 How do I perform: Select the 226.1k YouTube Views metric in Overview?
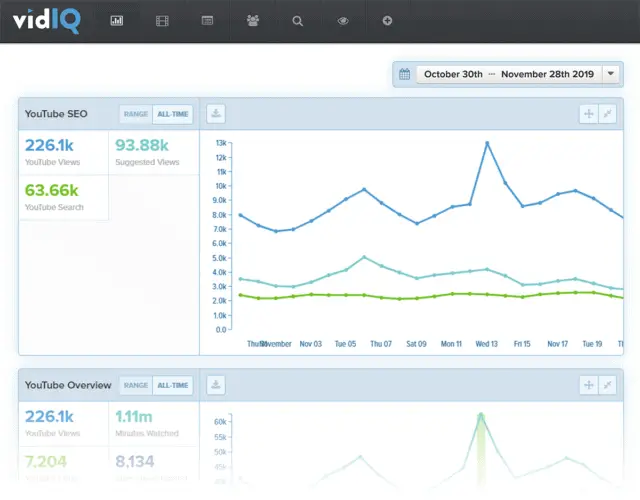pos(64,424)
